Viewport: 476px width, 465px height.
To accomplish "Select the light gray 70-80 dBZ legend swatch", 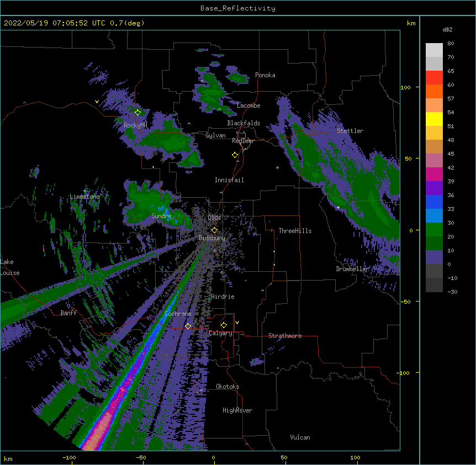I will coord(434,50).
